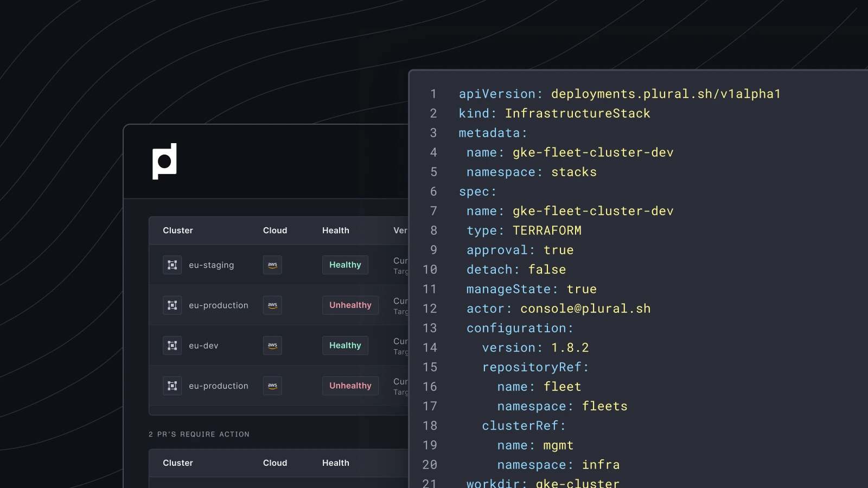
Task: Click the 'namespace: infra' code line
Action: (x=559, y=465)
